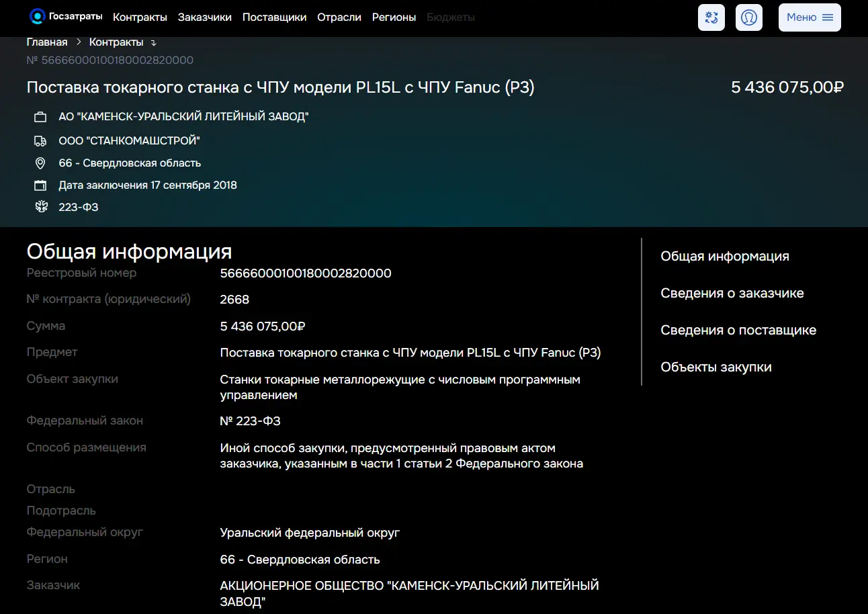The width and height of the screenshot is (868, 614).
Task: Click the calendar icon beside the conclusion date
Action: click(40, 185)
